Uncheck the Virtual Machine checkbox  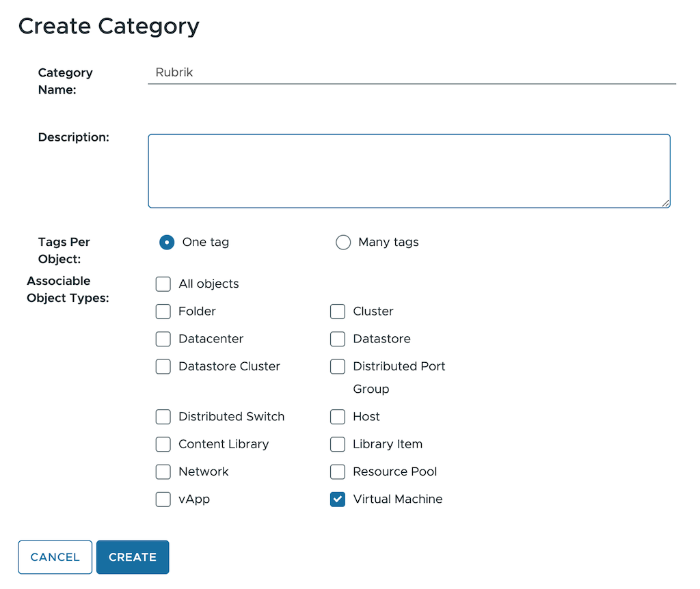[338, 499]
